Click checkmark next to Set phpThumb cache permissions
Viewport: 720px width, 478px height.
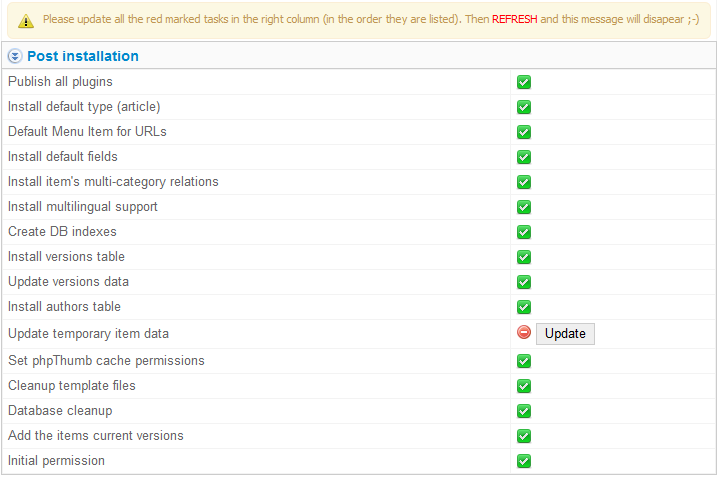tap(523, 361)
